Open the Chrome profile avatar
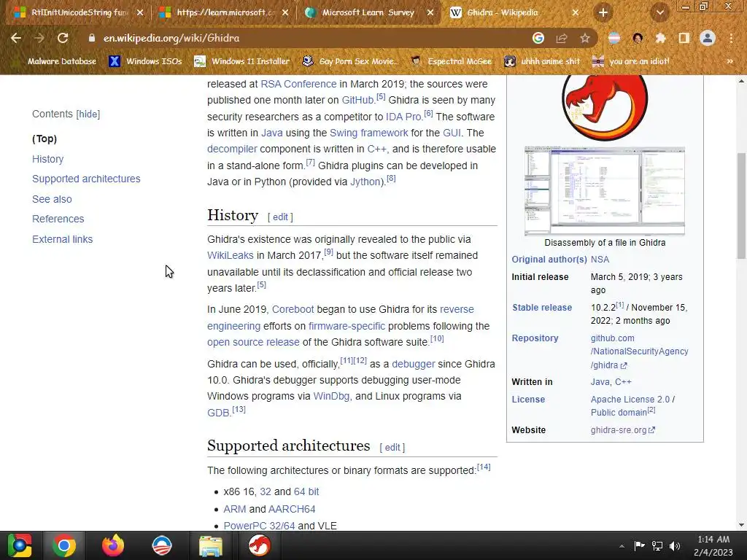Screen dimensions: 747x560 [x=708, y=38]
